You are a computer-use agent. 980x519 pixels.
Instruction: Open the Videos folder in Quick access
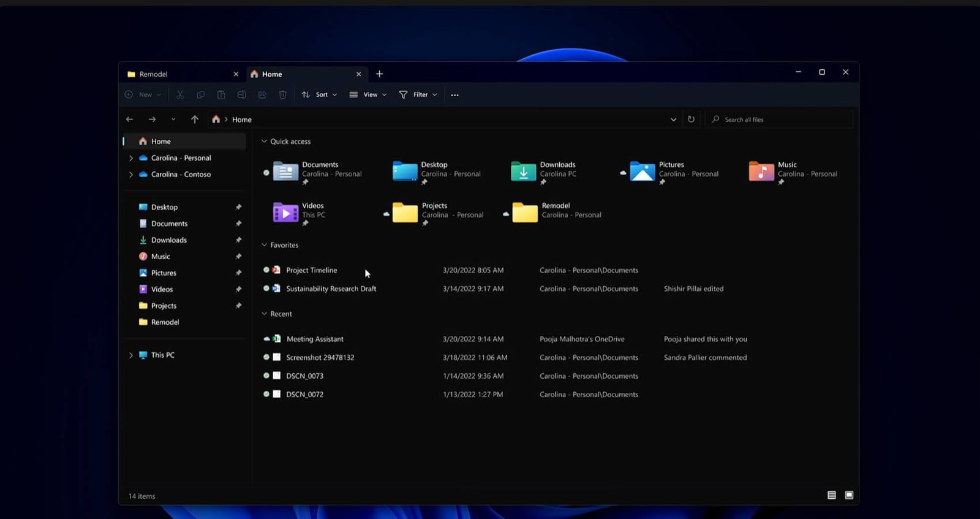(x=285, y=212)
